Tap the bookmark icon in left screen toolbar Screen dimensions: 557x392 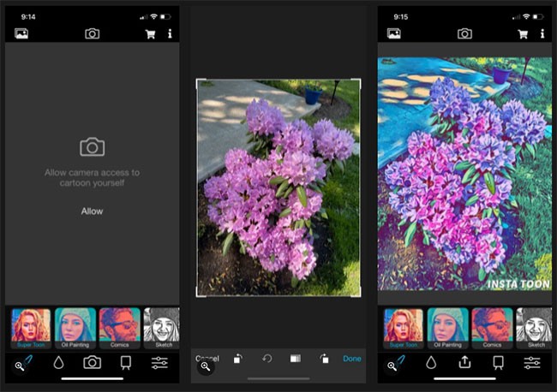125,362
